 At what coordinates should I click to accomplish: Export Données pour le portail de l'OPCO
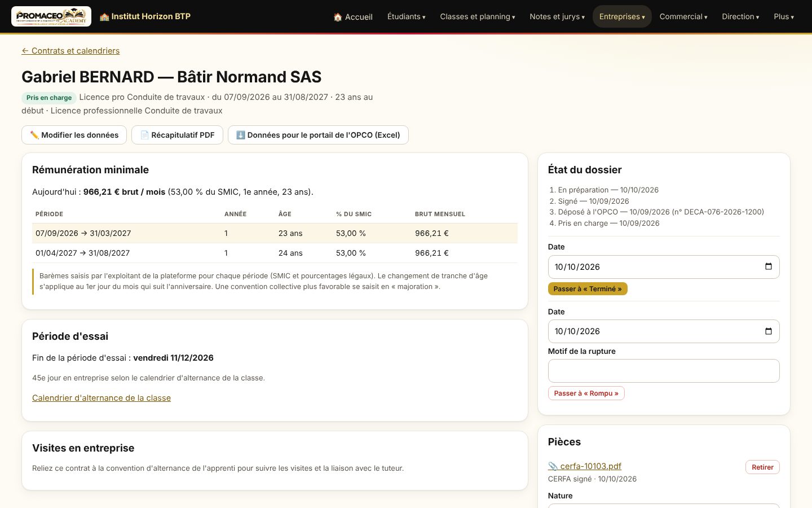[318, 135]
